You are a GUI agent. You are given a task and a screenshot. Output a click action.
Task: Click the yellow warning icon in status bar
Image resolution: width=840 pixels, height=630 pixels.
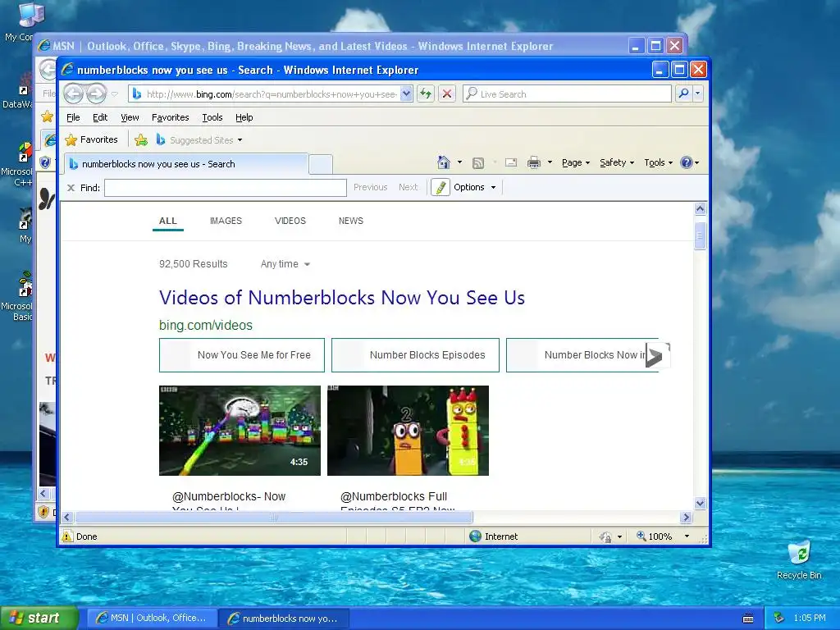click(x=67, y=536)
